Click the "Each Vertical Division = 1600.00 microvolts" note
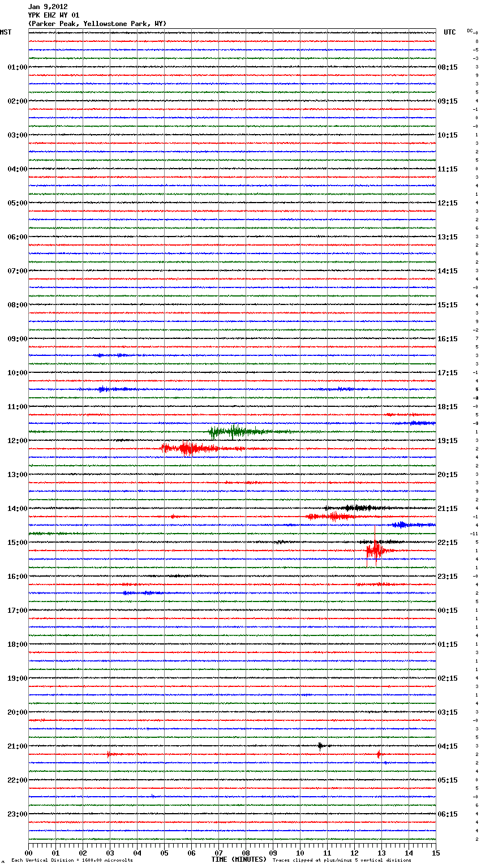 coord(72,861)
